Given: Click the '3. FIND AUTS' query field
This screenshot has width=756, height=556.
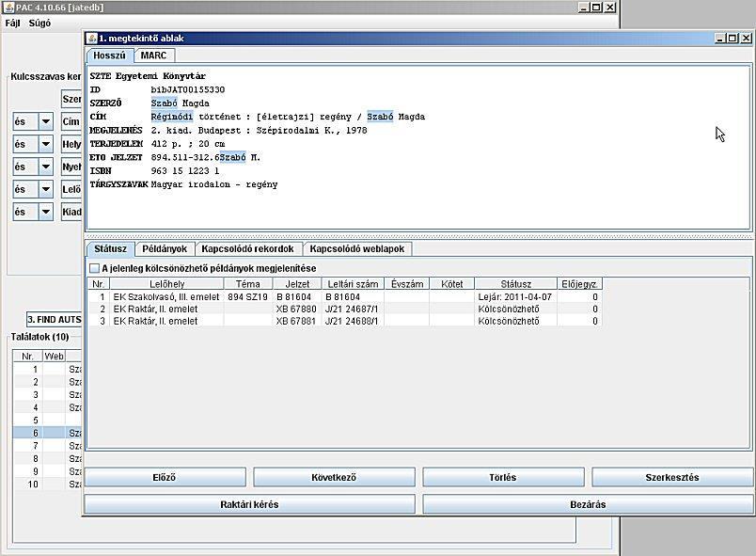Looking at the screenshot, I should tap(54, 319).
